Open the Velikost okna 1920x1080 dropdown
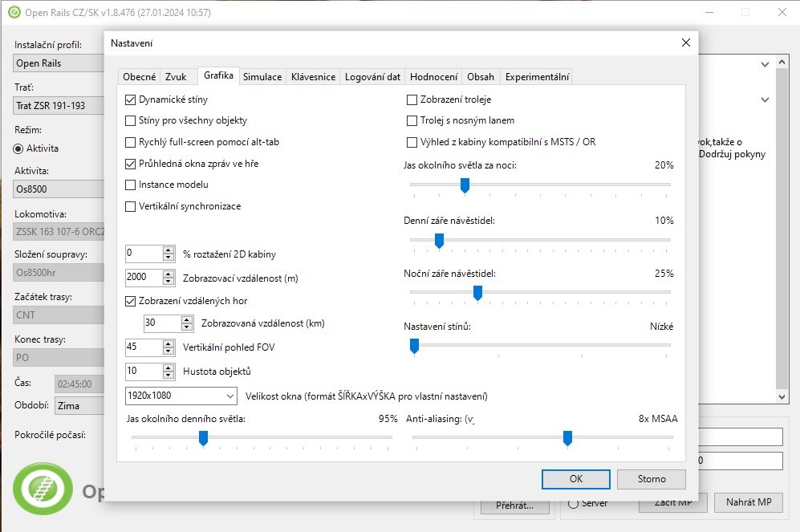The width and height of the screenshot is (800, 532). (181, 396)
